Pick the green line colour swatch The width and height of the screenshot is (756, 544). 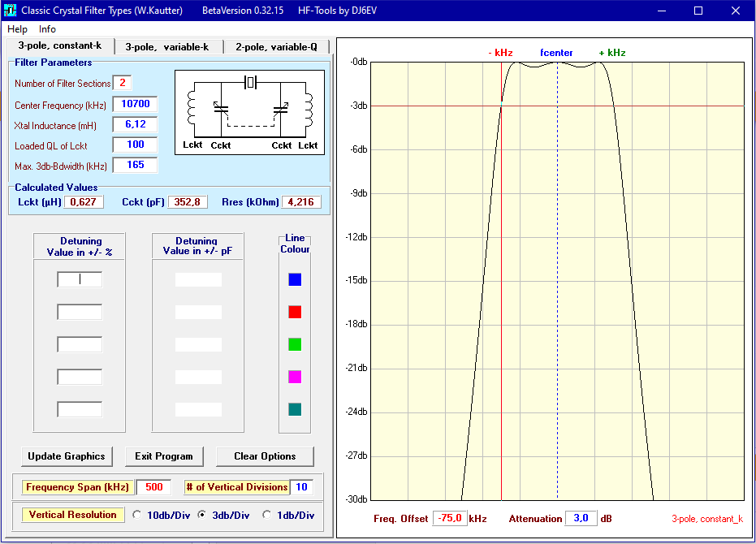tap(295, 344)
